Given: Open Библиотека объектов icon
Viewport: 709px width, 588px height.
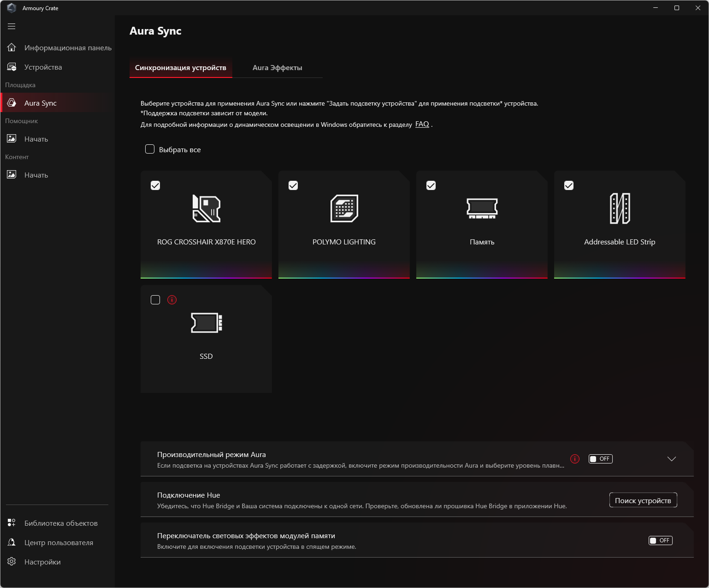Looking at the screenshot, I should point(12,523).
